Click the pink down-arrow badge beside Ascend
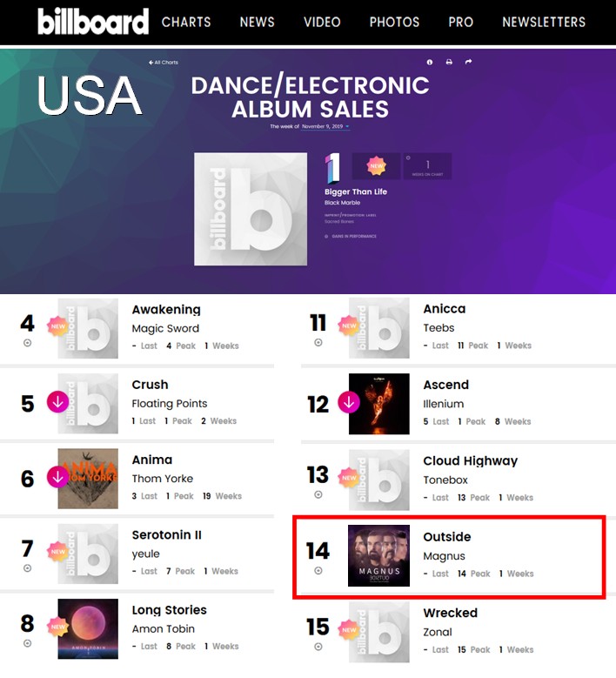This screenshot has height=678, width=616. [349, 403]
